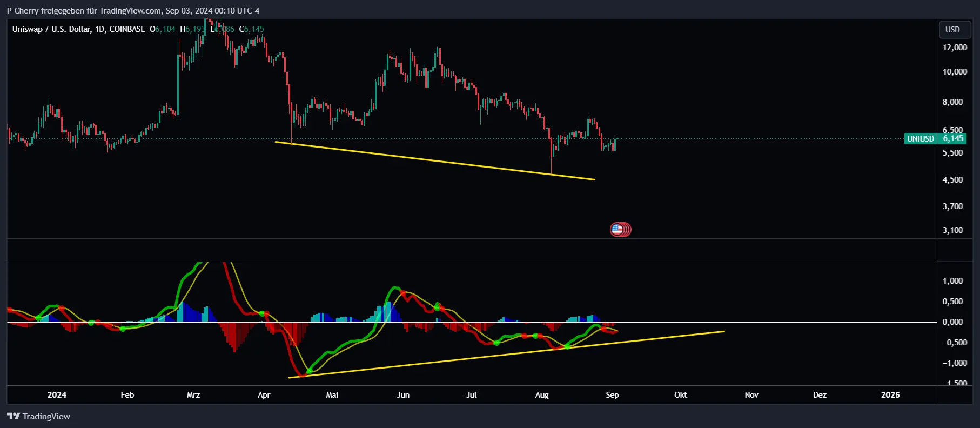Click the indicator scale value 0,000
The height and width of the screenshot is (428, 980).
tap(952, 322)
